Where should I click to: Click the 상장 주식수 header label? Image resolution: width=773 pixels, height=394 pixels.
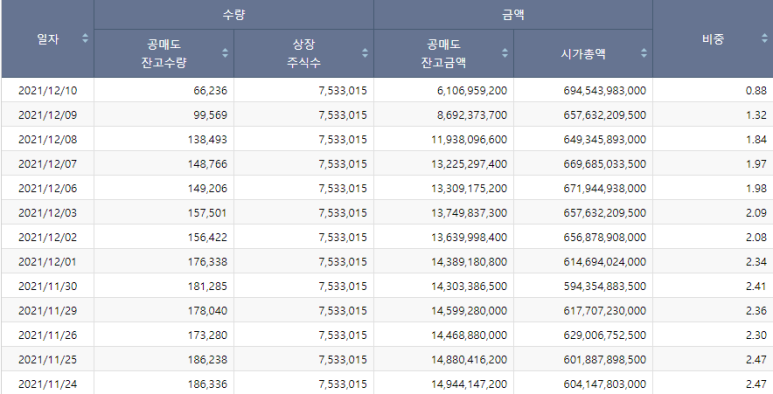[x=303, y=53]
